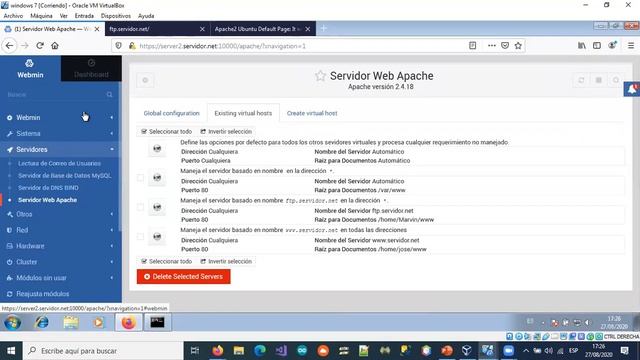
Task: Expand the Webmin sidebar category
Action: [60, 118]
